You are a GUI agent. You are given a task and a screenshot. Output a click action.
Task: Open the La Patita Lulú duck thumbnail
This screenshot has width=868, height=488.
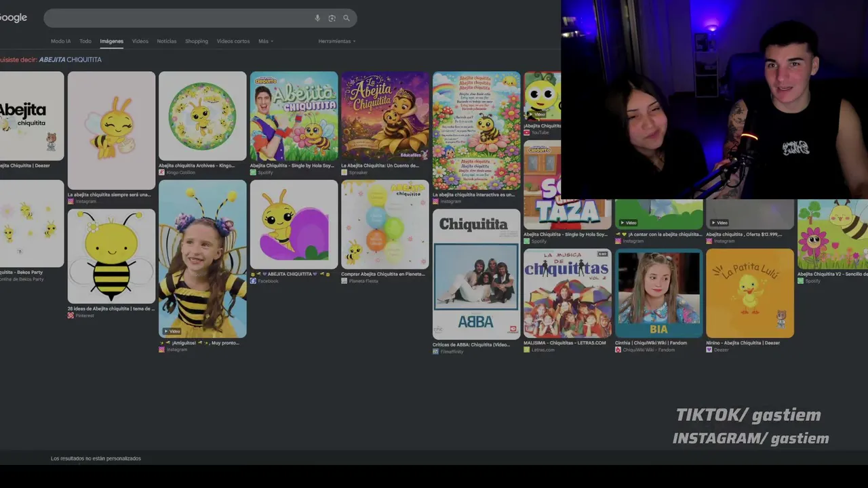750,293
